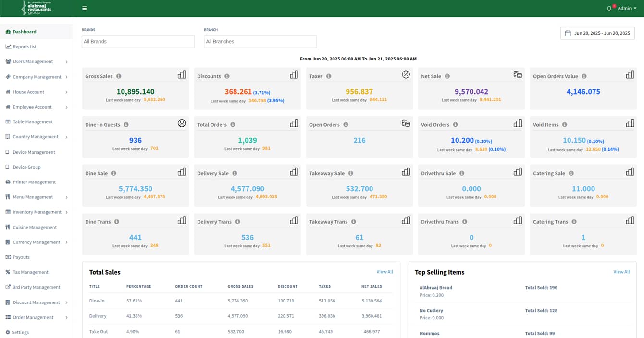Image resolution: width=644 pixels, height=338 pixels.
Task: Click the Gross Sales value 10,895.140
Action: (136, 91)
